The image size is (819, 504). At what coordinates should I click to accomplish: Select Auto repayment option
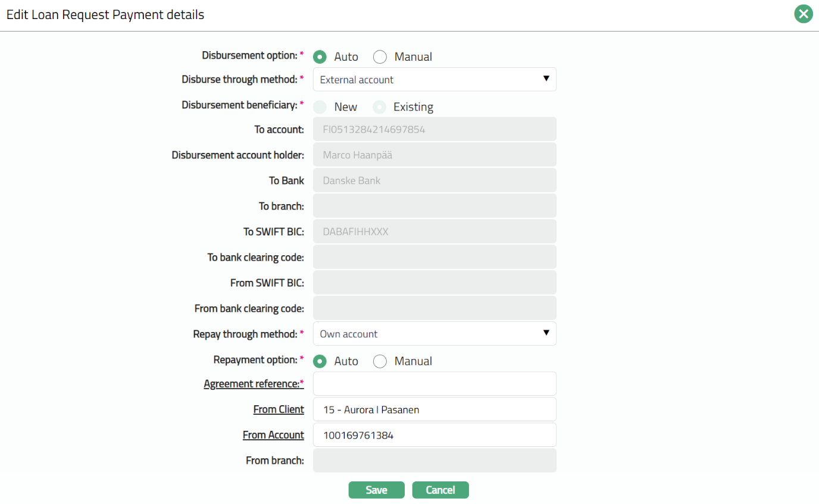pos(320,361)
